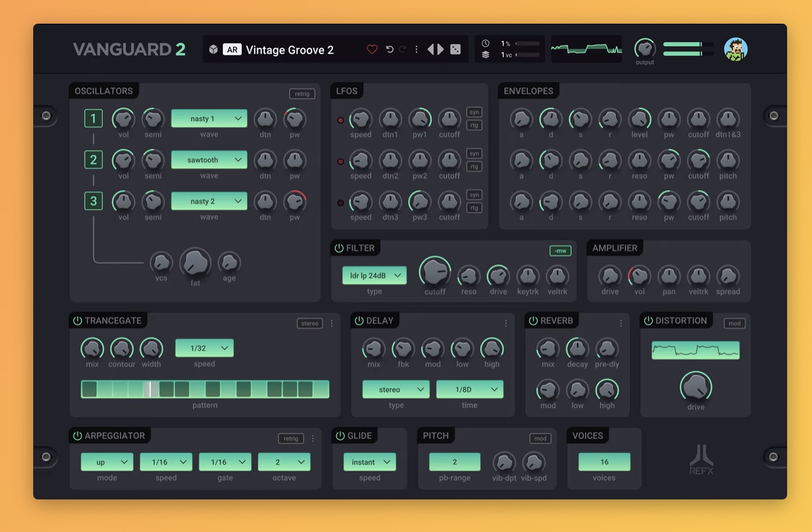
Task: Click the amplifier vol knob
Action: coord(640,275)
